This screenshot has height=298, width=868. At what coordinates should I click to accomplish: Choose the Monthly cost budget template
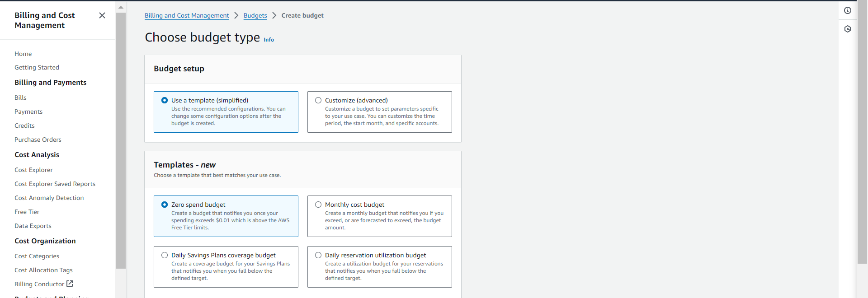[318, 205]
